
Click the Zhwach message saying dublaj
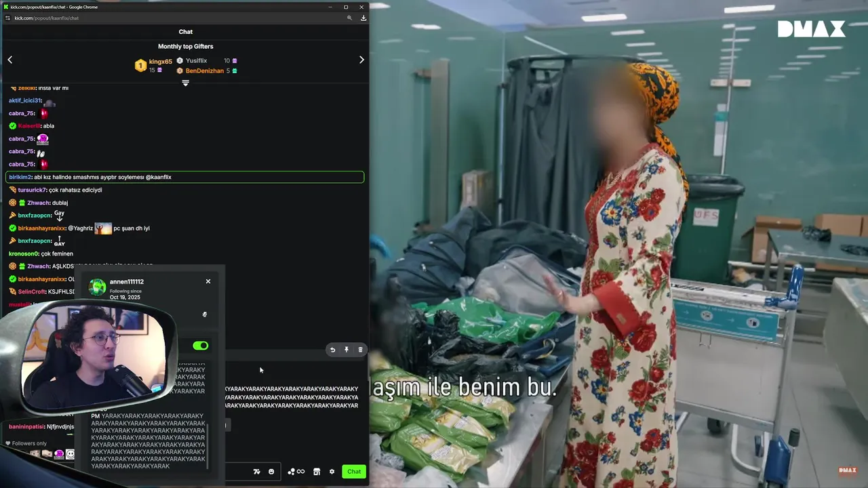[x=60, y=203]
